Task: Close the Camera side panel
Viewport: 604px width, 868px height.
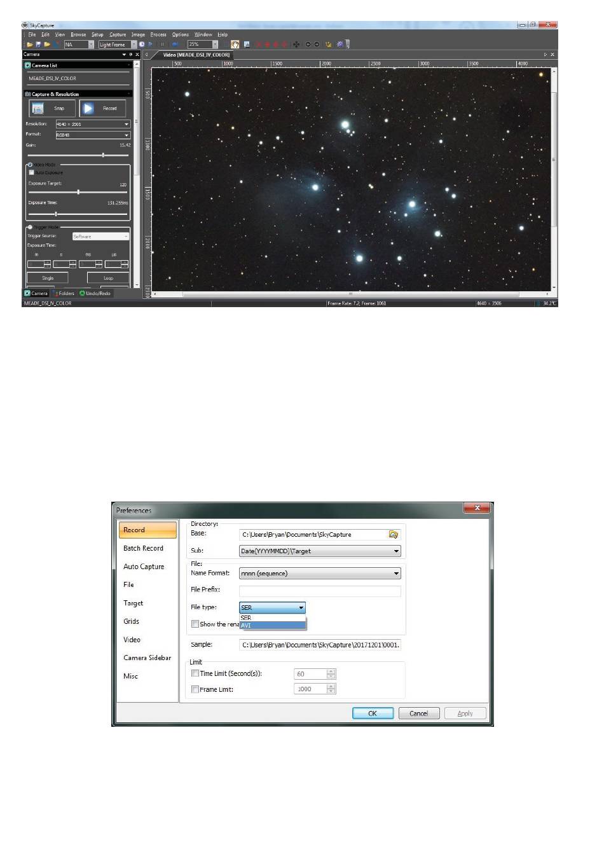Action: (137, 55)
